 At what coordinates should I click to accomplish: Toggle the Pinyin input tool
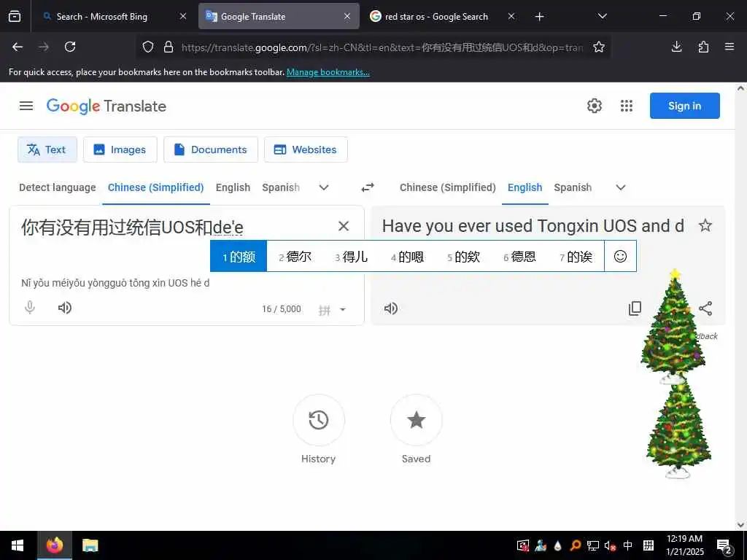tap(325, 311)
